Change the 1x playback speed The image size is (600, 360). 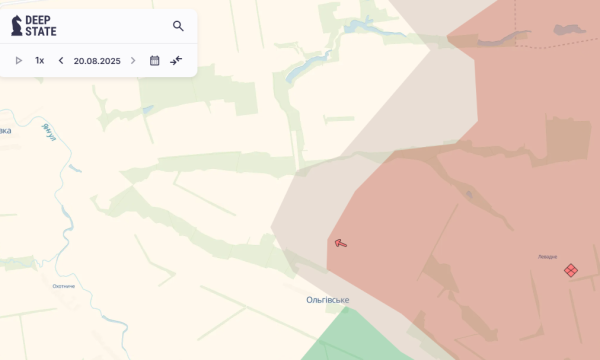coord(40,60)
